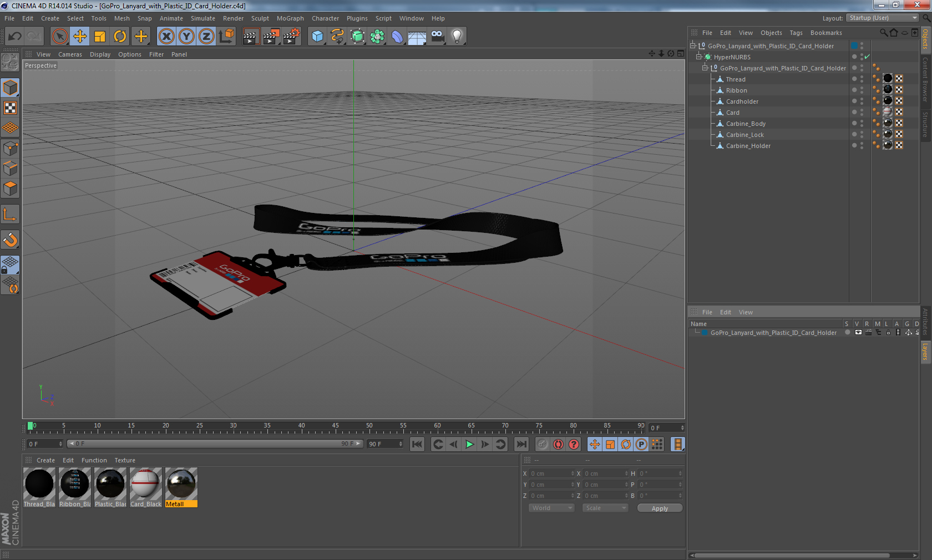Jump to the end of the animation
Image resolution: width=932 pixels, height=560 pixels.
521,444
